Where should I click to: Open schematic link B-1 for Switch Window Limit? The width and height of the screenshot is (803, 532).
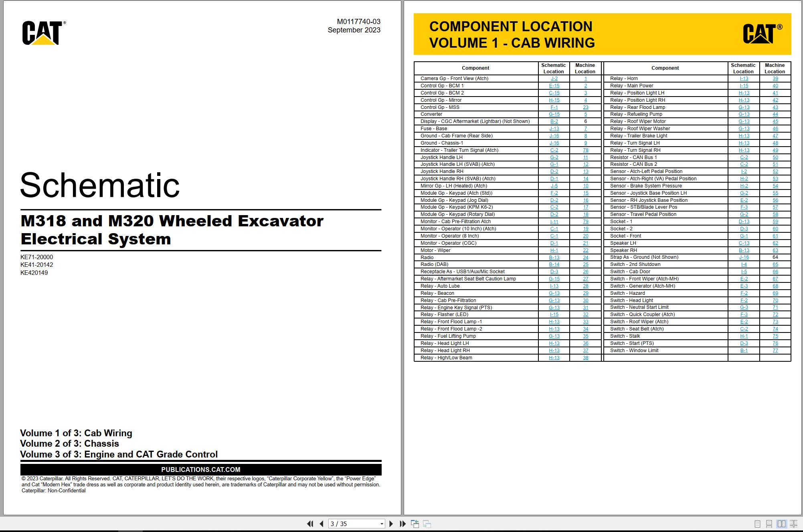744,351
